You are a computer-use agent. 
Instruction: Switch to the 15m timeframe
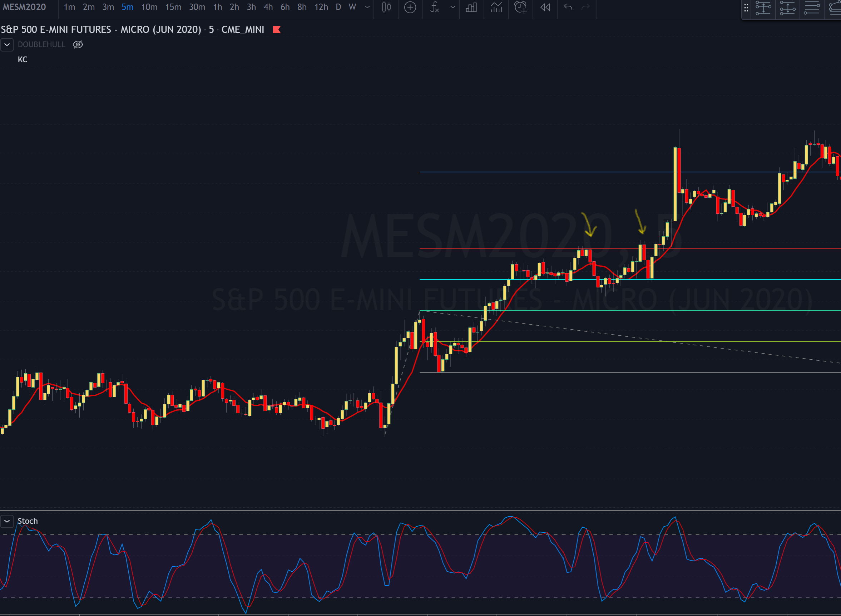click(173, 8)
